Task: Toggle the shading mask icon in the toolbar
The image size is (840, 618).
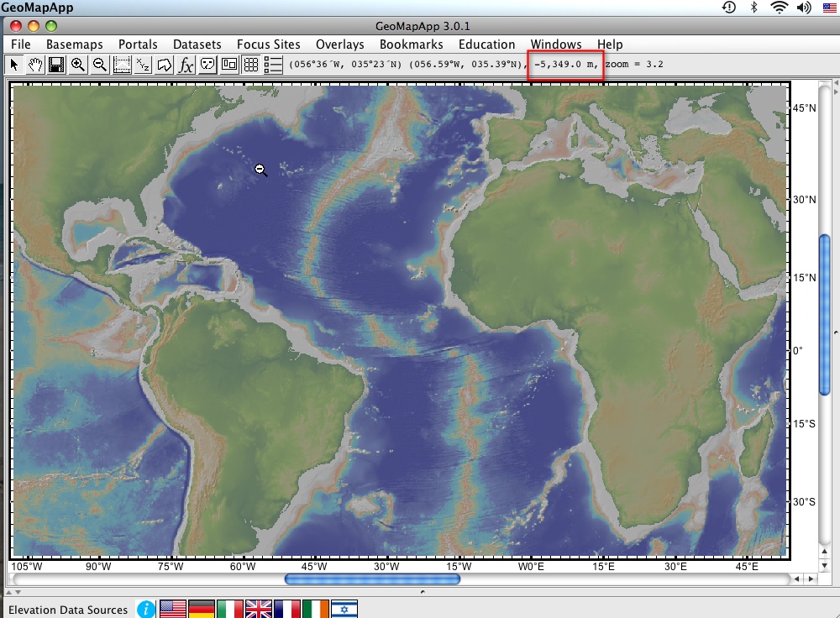Action: click(207, 65)
